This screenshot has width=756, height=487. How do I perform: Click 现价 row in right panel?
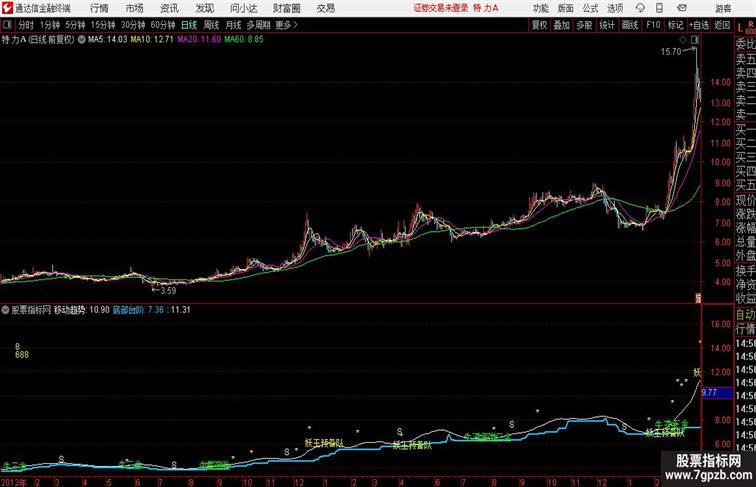pyautogui.click(x=745, y=200)
